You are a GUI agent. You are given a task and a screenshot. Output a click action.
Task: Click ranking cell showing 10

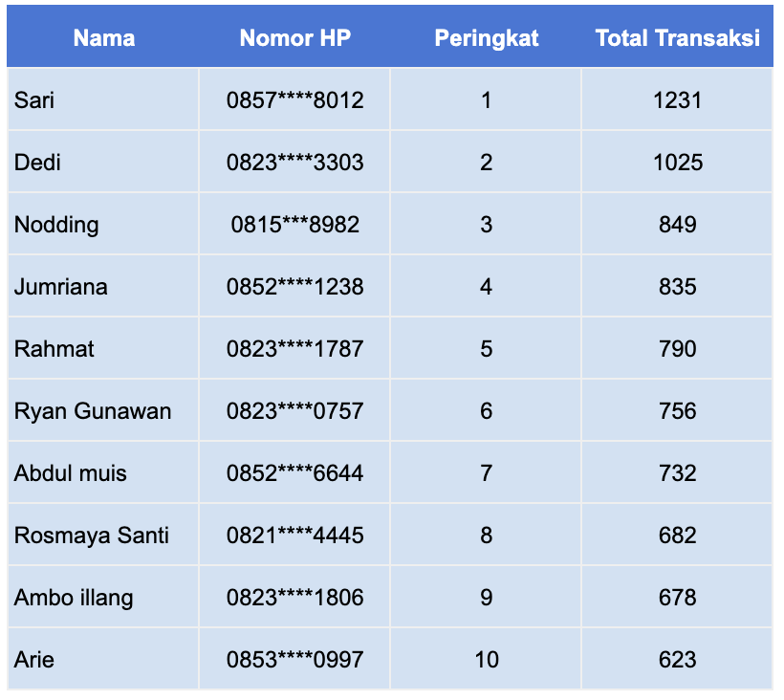[x=487, y=660]
